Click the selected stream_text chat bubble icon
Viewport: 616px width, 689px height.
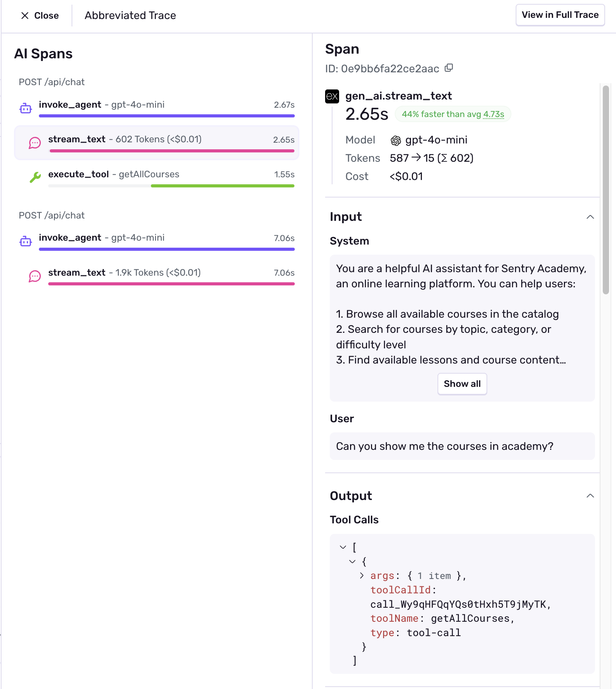(35, 143)
